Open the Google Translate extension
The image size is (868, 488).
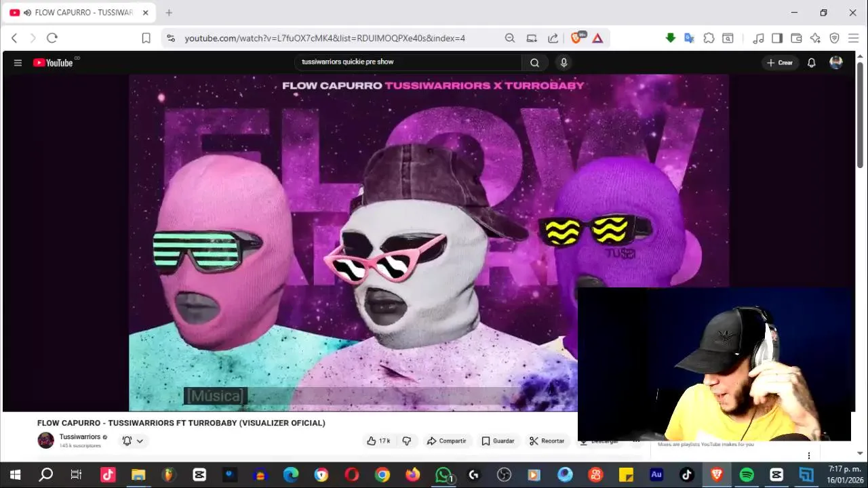click(x=689, y=38)
